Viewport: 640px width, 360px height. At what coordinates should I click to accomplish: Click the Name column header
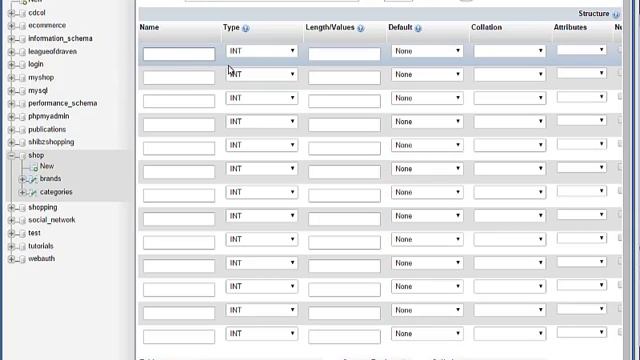(x=149, y=27)
